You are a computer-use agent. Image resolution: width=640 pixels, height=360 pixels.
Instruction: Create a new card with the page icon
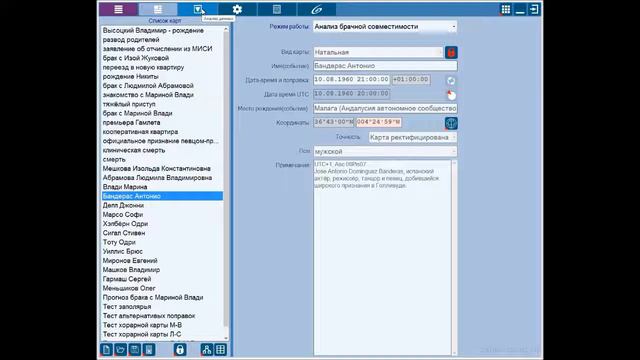point(106,349)
